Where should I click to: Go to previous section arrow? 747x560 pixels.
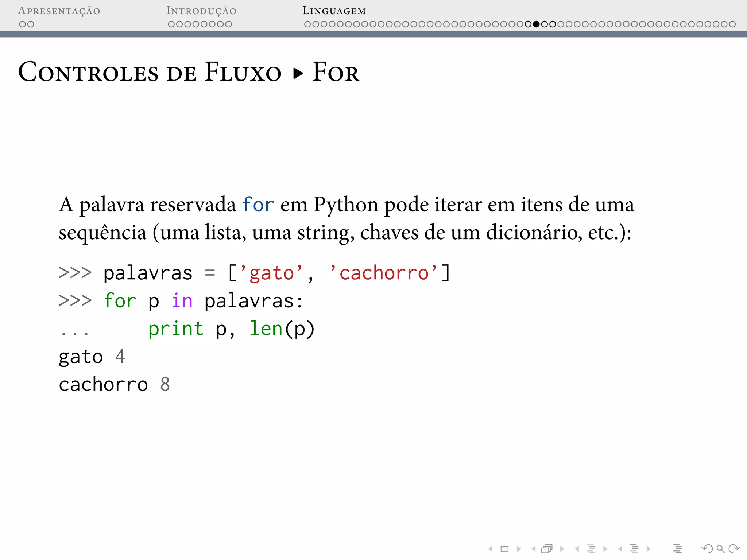click(x=620, y=549)
